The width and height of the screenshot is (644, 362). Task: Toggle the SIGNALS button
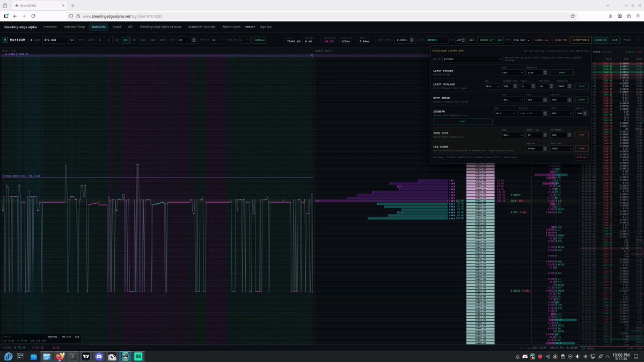[260, 40]
